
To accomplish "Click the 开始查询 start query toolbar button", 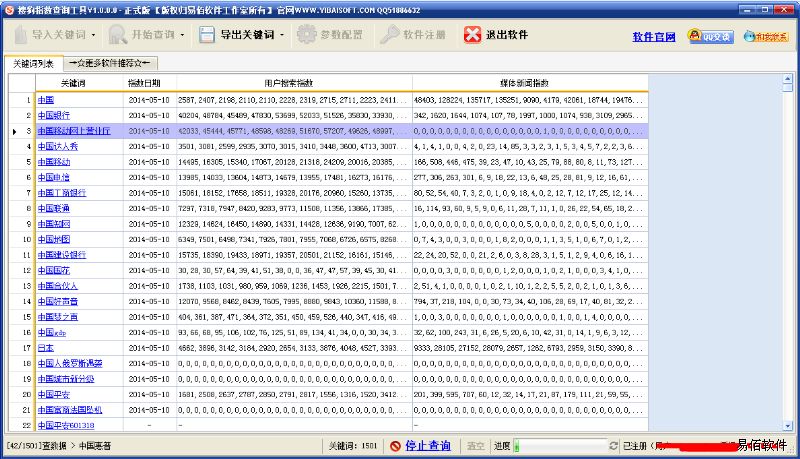I will 142,35.
